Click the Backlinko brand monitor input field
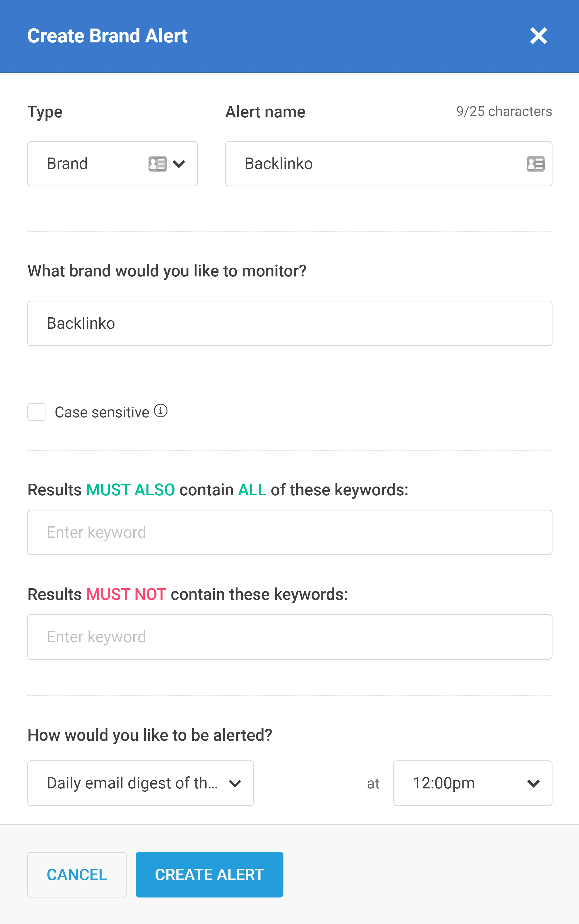 (x=289, y=323)
